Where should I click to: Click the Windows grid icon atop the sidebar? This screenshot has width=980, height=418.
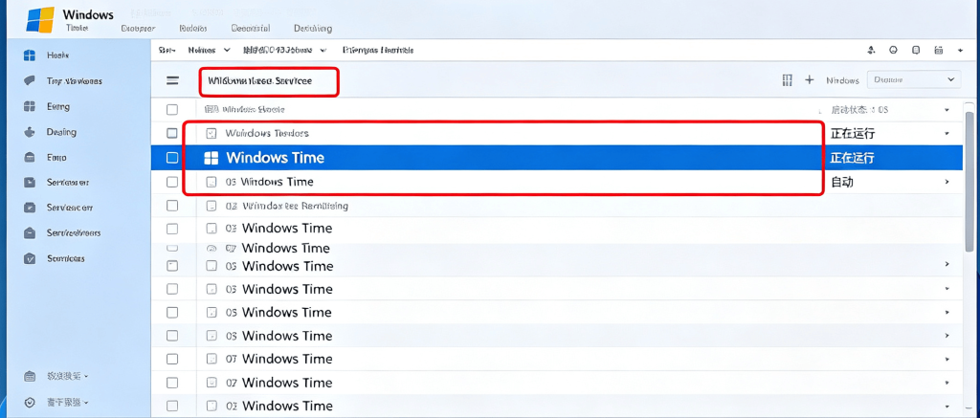(29, 55)
